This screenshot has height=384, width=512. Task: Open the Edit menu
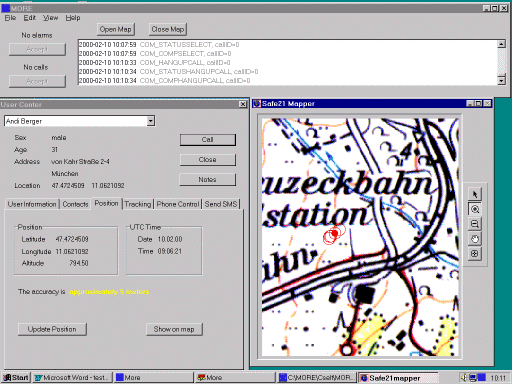click(x=29, y=18)
